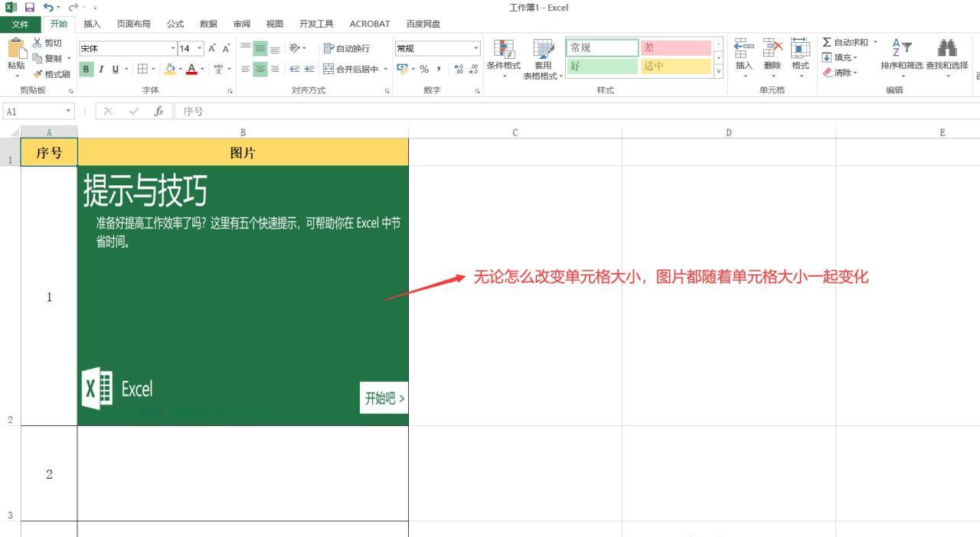Enable 自动换行 wrap text
The height and width of the screenshot is (537, 980).
pos(347,48)
